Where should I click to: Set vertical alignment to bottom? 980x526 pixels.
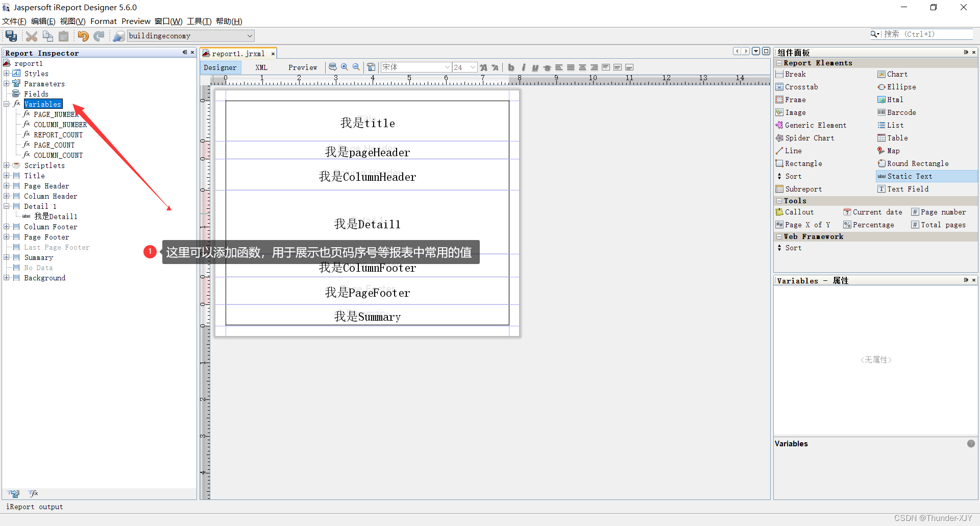629,67
